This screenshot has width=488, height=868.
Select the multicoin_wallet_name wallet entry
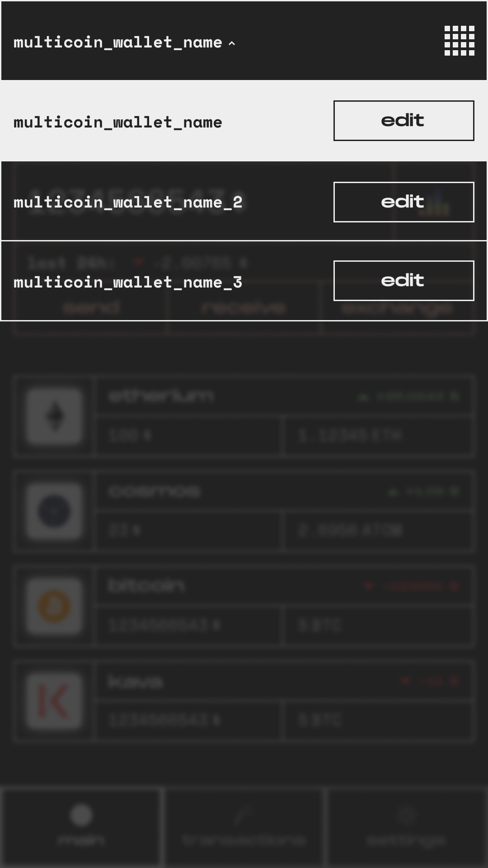[244, 121]
